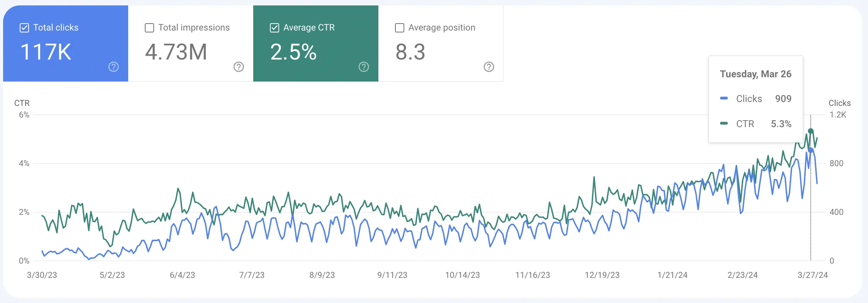This screenshot has width=868, height=303.
Task: Click the 2/23/24 date axis label
Action: point(743,275)
